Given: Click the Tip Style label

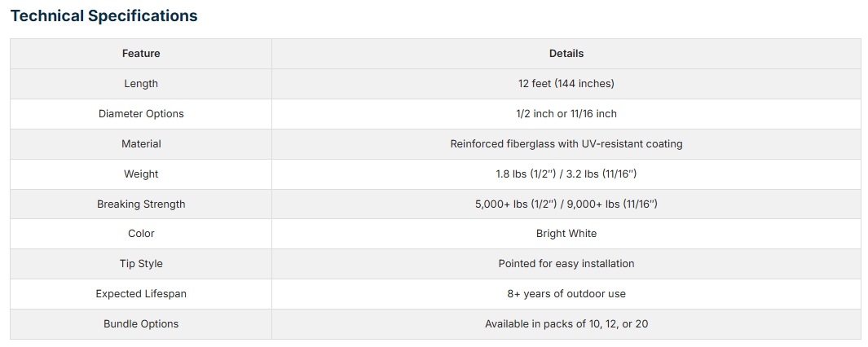Looking at the screenshot, I should [x=141, y=264].
